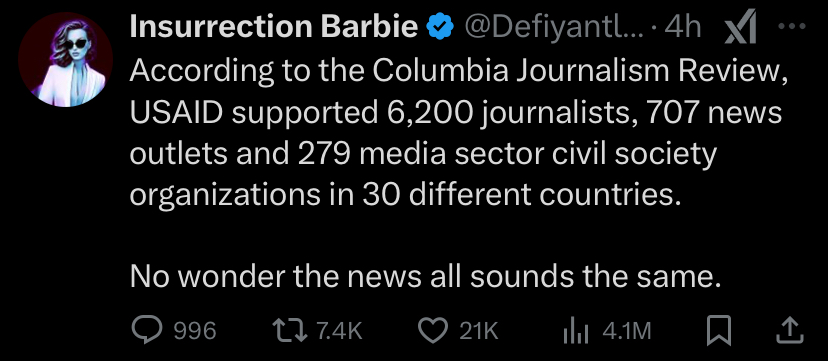Open Insurrection Barbie's profile picture

click(65, 59)
